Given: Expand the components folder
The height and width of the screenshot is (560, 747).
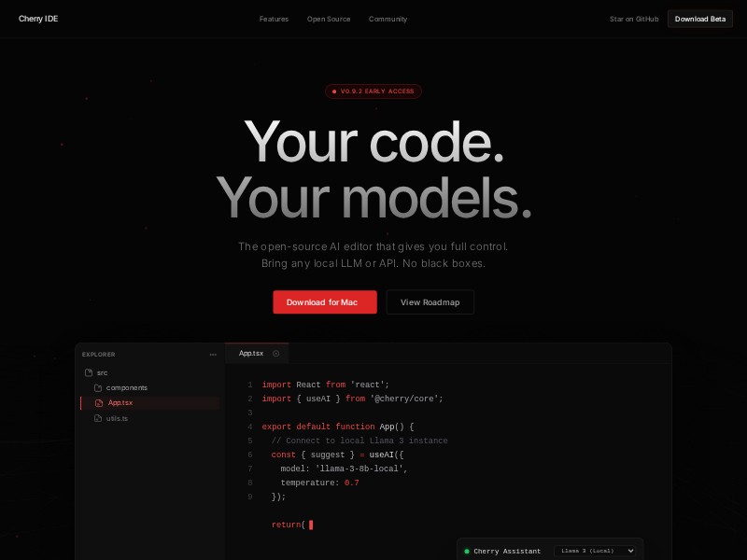Looking at the screenshot, I should 127,387.
